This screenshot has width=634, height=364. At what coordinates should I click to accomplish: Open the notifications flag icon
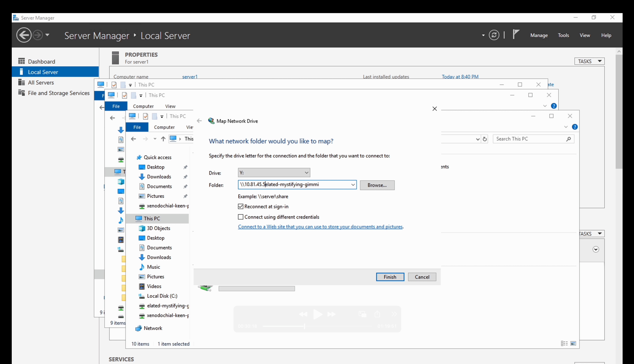pos(516,34)
